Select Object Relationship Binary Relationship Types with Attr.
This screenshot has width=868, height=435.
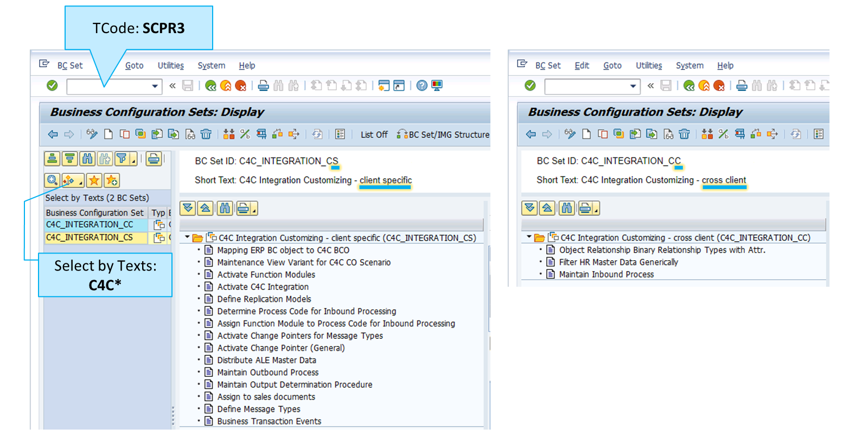coord(662,250)
